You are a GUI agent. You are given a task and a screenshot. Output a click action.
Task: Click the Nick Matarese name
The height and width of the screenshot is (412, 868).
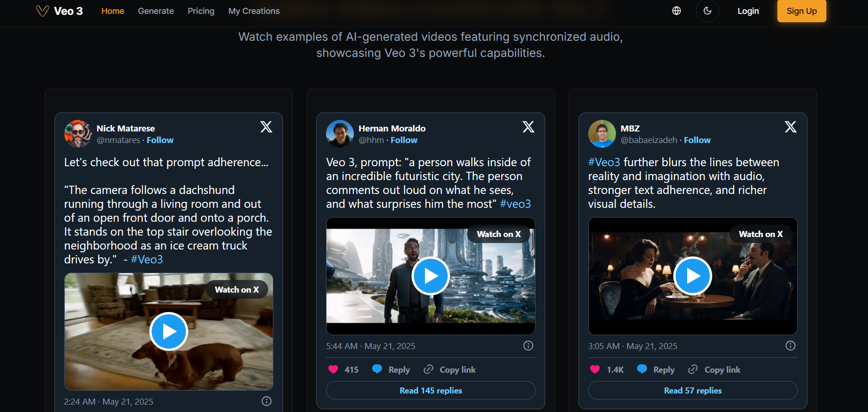pos(126,128)
